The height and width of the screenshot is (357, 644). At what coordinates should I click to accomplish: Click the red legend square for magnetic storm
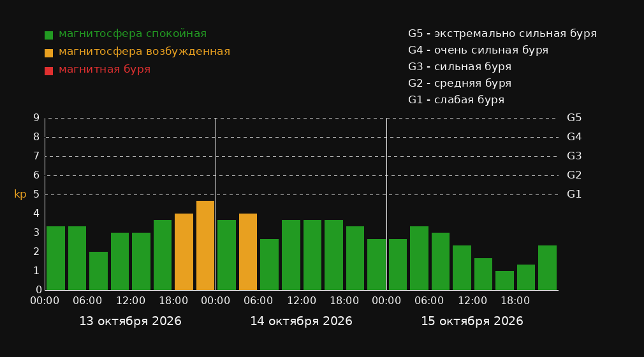[48, 71]
